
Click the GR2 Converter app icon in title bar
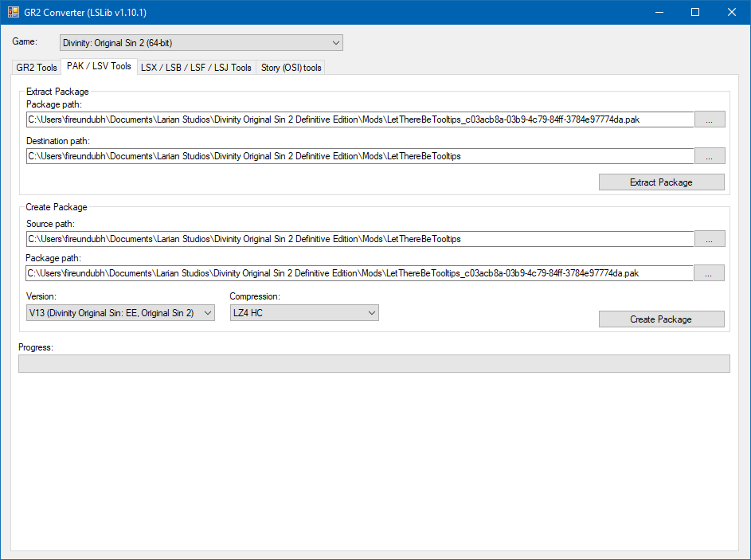click(14, 13)
